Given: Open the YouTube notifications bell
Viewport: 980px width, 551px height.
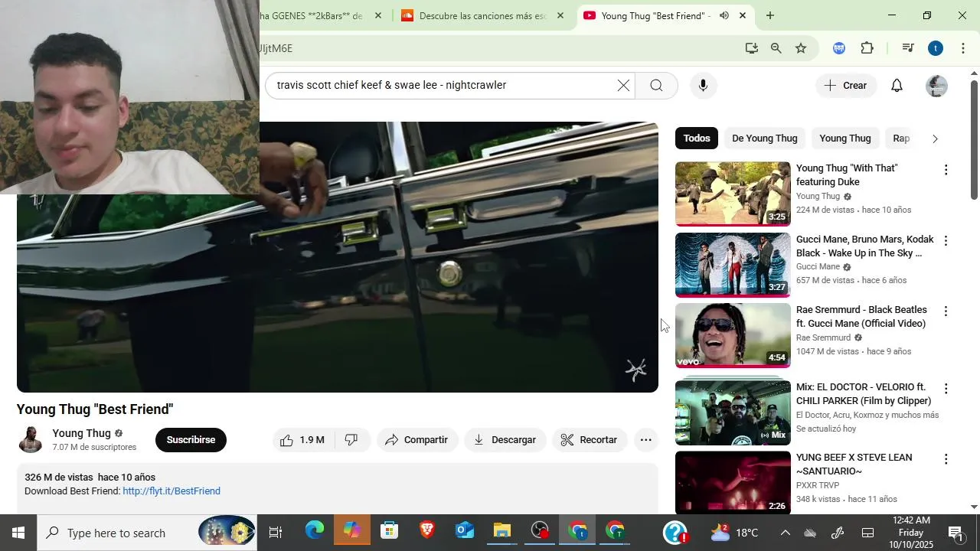Looking at the screenshot, I should [x=897, y=86].
